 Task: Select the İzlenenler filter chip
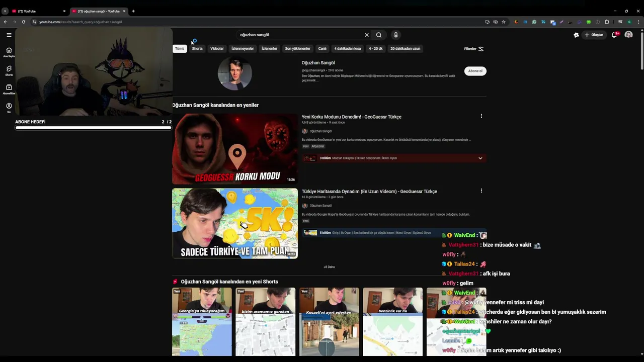(x=269, y=49)
